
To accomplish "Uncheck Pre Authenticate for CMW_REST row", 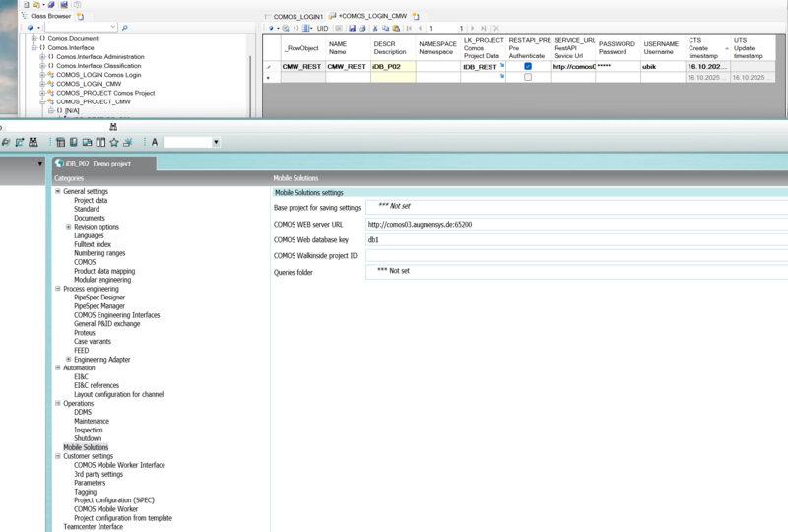I will 528,66.
